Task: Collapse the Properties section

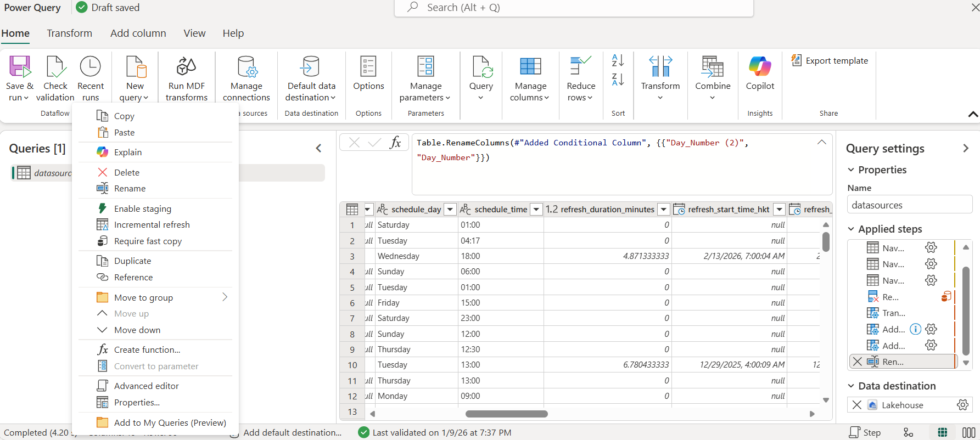Action: [851, 170]
